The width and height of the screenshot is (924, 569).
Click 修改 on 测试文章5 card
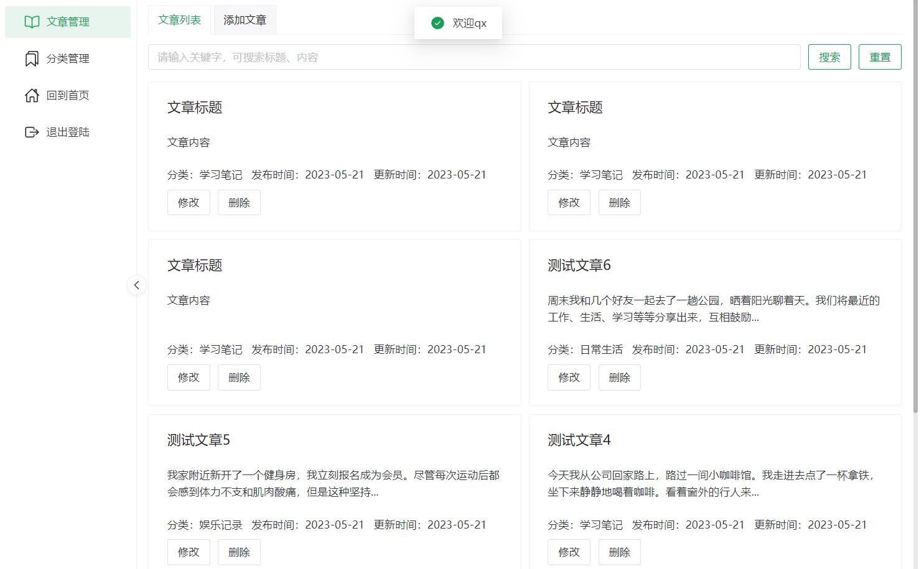188,552
